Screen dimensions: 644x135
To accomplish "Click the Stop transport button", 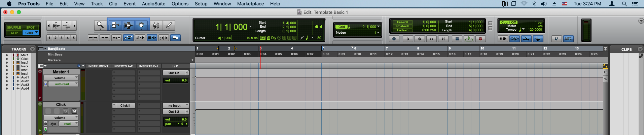I will pos(457,39).
